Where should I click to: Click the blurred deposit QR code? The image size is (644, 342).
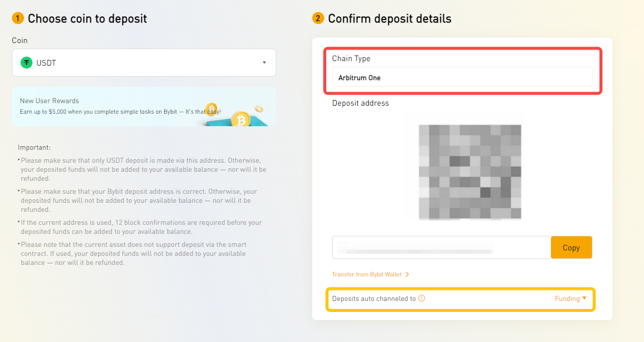(470, 172)
